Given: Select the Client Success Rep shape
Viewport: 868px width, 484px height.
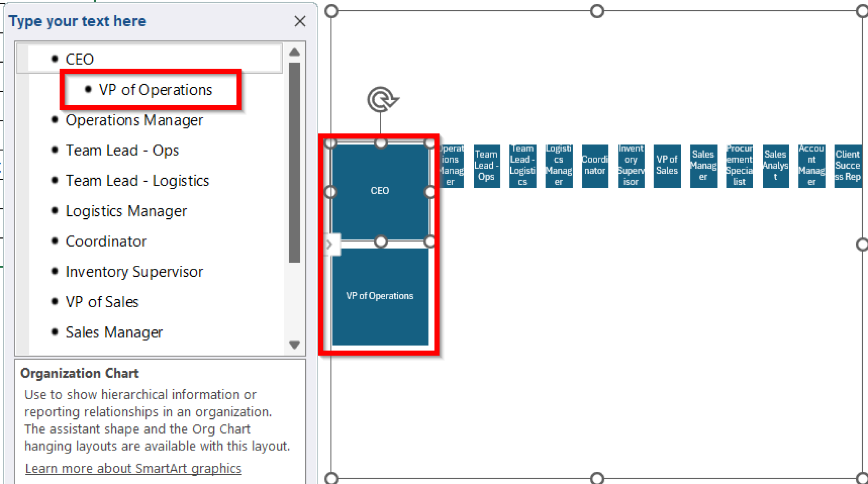Looking at the screenshot, I should [848, 166].
